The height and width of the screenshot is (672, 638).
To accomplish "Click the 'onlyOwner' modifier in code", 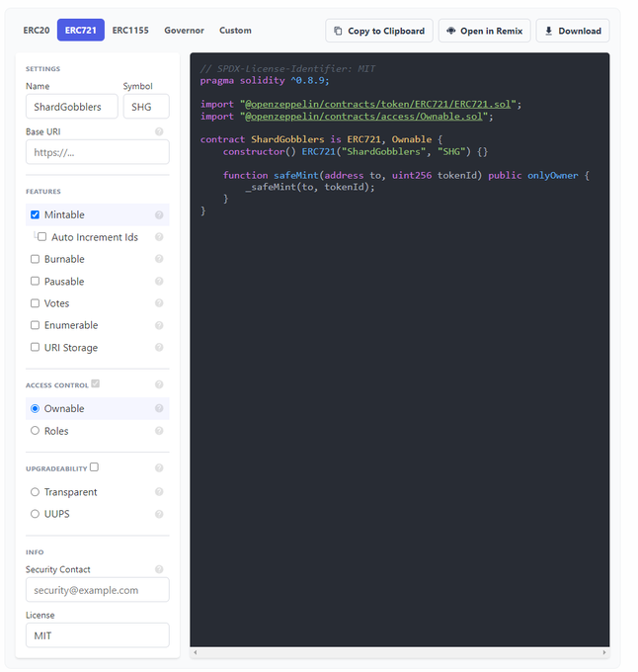I will click(552, 175).
